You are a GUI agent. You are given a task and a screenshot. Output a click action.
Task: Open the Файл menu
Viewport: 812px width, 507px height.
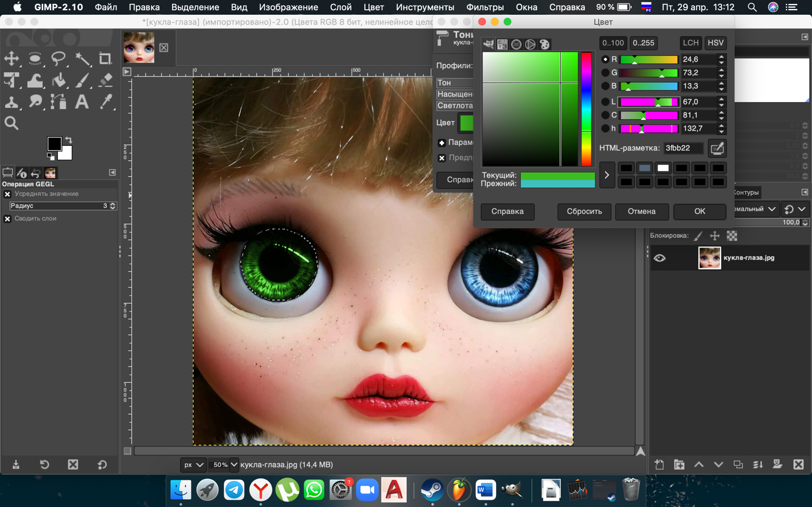(x=106, y=7)
